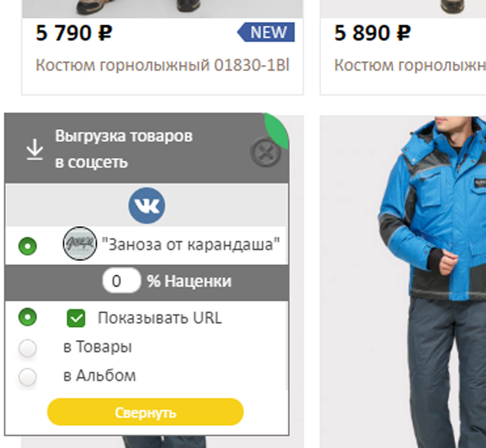Select the "Заноза от карандаша" group radio button

tap(27, 246)
